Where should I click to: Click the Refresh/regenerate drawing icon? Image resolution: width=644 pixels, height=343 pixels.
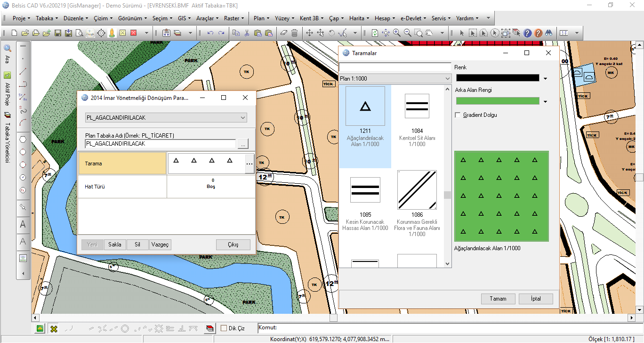[375, 33]
